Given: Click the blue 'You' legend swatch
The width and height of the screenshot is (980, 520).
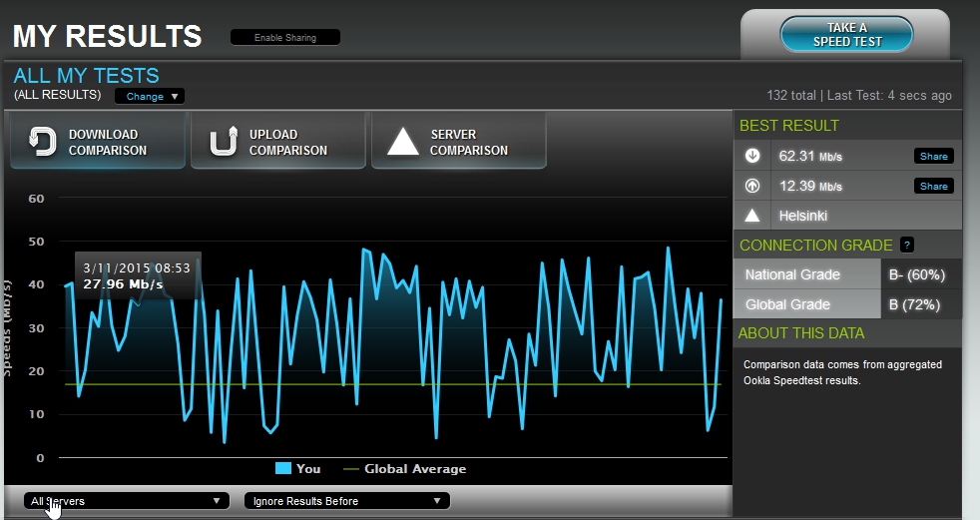Looking at the screenshot, I should 282,469.
